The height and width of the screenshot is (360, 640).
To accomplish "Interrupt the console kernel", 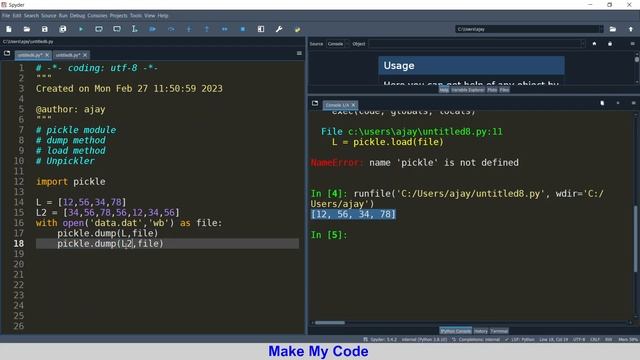I will coord(618,103).
